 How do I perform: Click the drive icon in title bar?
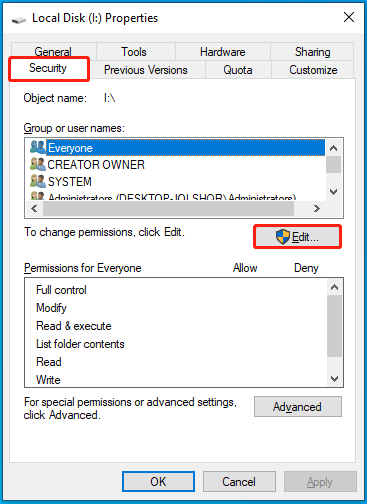19,20
